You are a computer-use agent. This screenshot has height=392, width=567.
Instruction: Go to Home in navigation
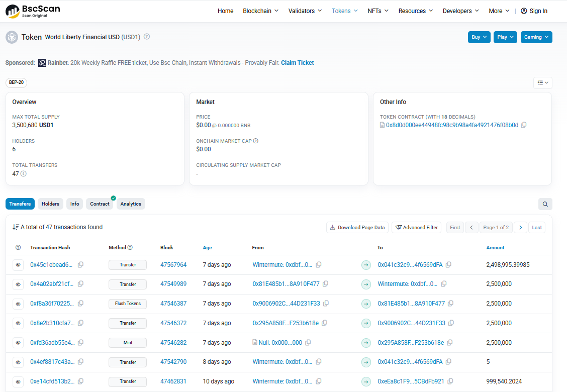tap(225, 11)
